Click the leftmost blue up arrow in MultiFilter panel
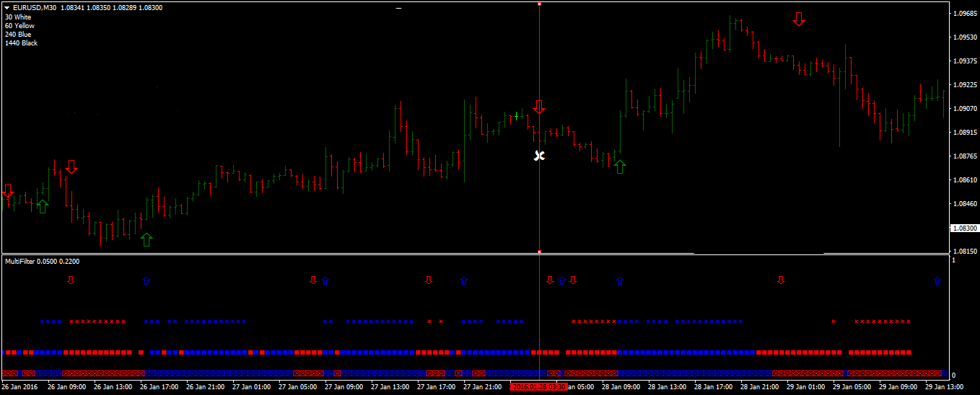 146,280
